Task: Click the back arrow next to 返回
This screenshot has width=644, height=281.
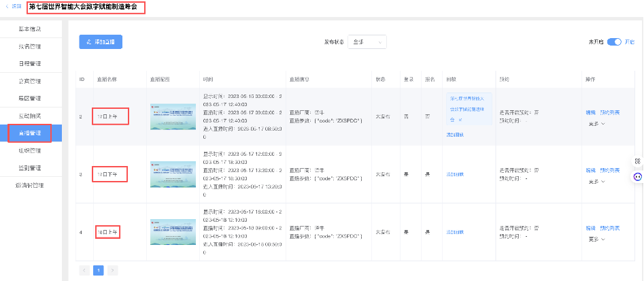Action: [7, 6]
